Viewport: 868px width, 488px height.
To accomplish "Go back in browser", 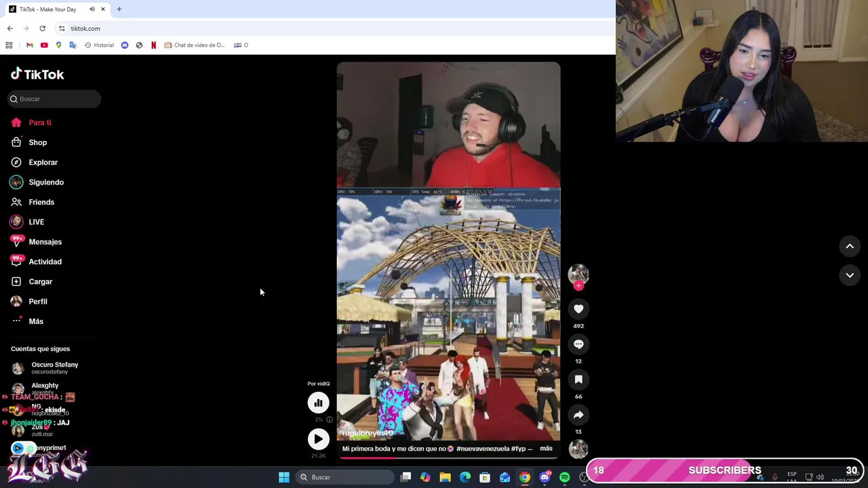I will [x=9, y=28].
